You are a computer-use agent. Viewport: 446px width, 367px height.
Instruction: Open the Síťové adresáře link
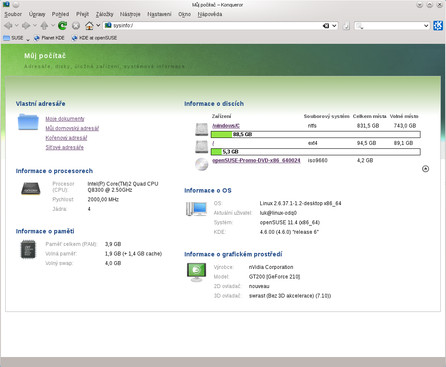pos(65,147)
